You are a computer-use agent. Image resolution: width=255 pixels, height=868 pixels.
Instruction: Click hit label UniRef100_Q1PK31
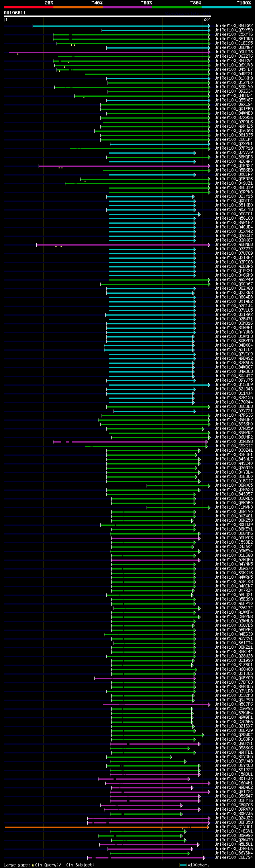coord(233,271)
